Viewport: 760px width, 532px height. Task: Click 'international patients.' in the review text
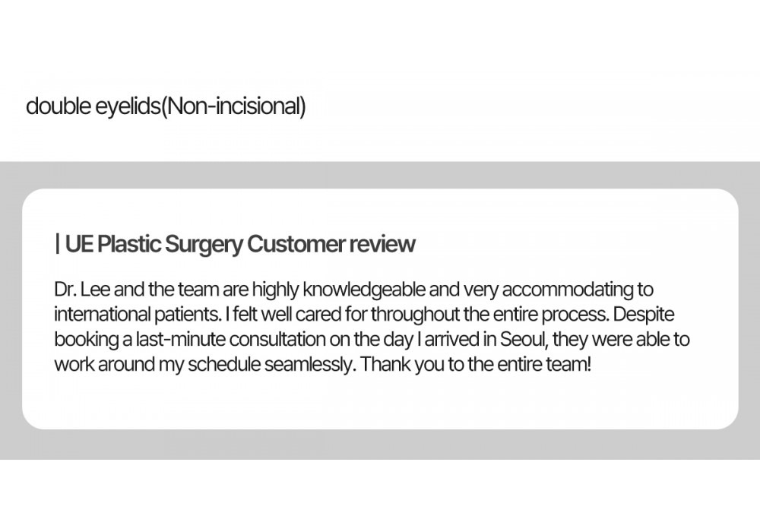(138, 315)
